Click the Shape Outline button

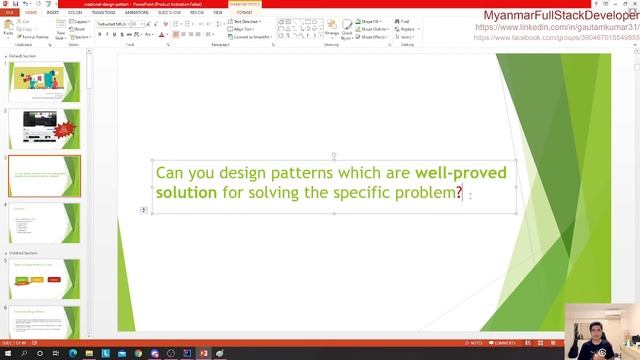[372, 29]
